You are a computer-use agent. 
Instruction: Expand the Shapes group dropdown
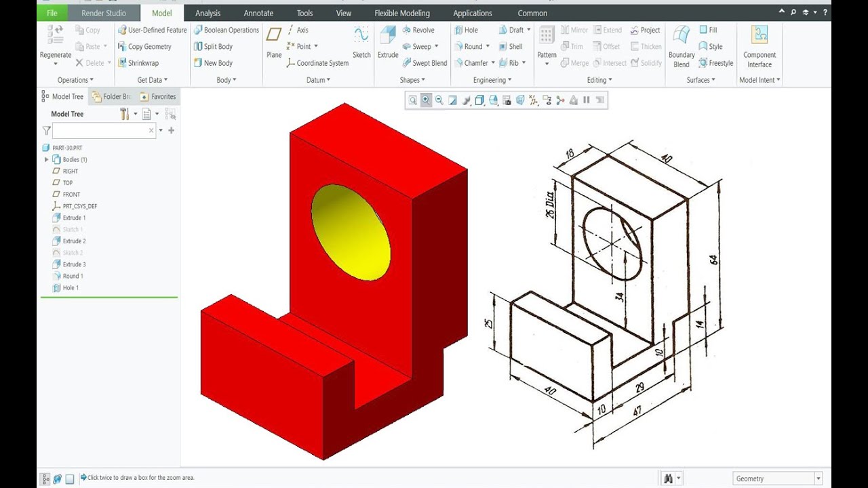tap(412, 80)
